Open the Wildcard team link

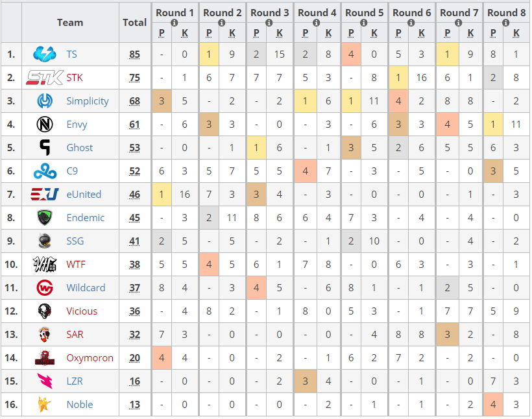pyautogui.click(x=86, y=288)
